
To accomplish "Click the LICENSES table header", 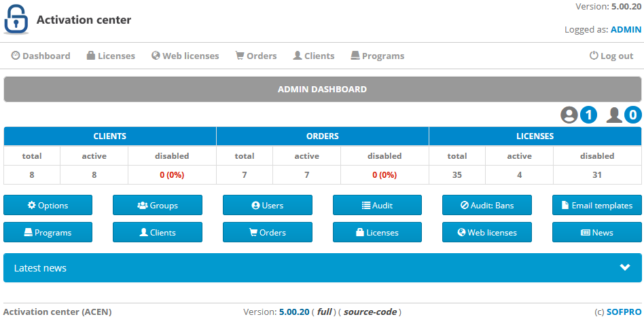I will (535, 136).
